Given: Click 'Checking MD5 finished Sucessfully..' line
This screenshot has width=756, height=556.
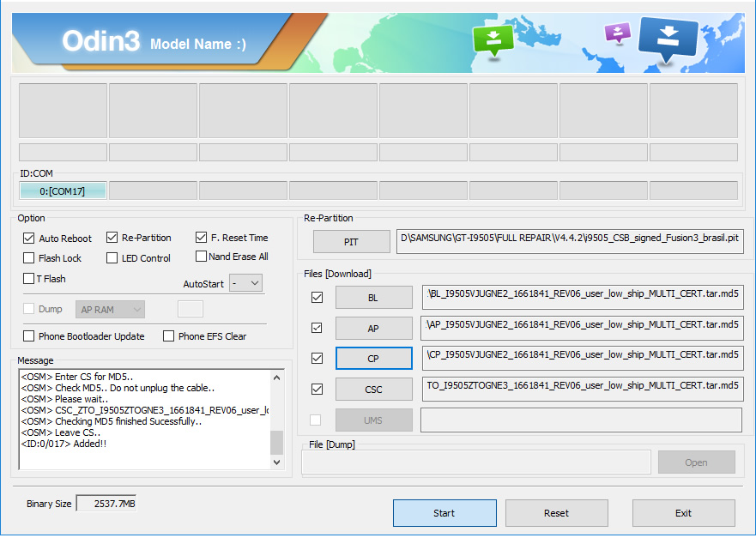Looking at the screenshot, I should (x=112, y=421).
